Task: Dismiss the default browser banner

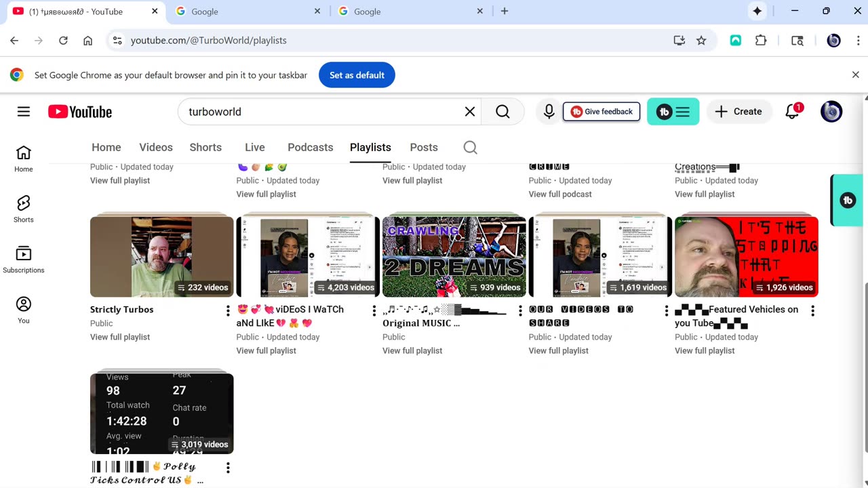Action: [x=856, y=75]
